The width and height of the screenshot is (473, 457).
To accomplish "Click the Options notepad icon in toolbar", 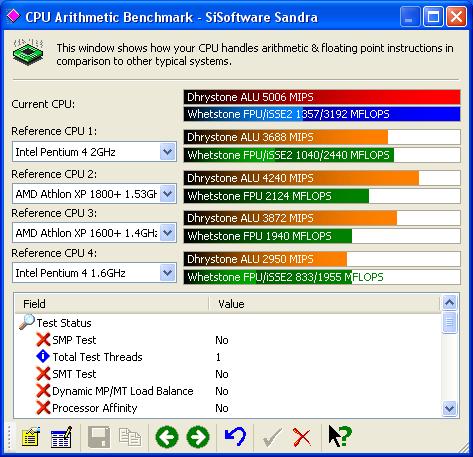I will tap(31, 436).
